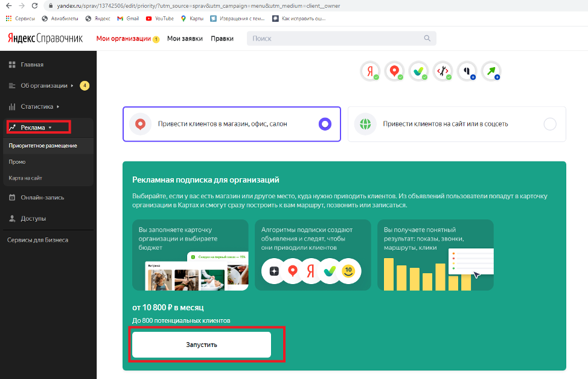Image resolution: width=588 pixels, height=379 pixels.
Task: Click the Вы заполняете карточку card
Action: (x=190, y=255)
